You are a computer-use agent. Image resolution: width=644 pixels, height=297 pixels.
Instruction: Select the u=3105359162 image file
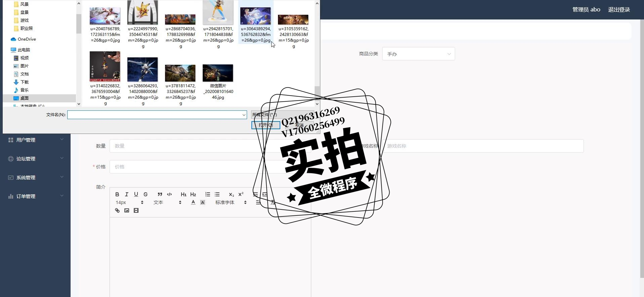[x=293, y=31]
